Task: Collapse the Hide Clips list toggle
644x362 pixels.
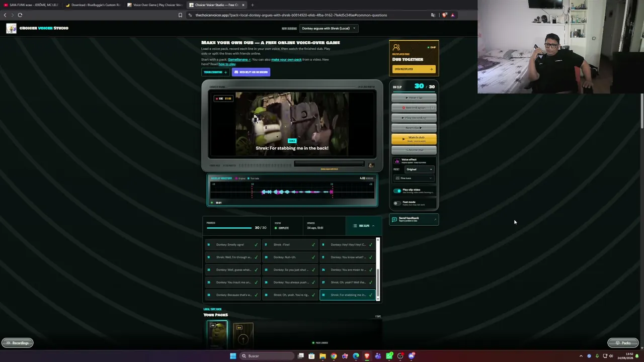Action: 363,226
